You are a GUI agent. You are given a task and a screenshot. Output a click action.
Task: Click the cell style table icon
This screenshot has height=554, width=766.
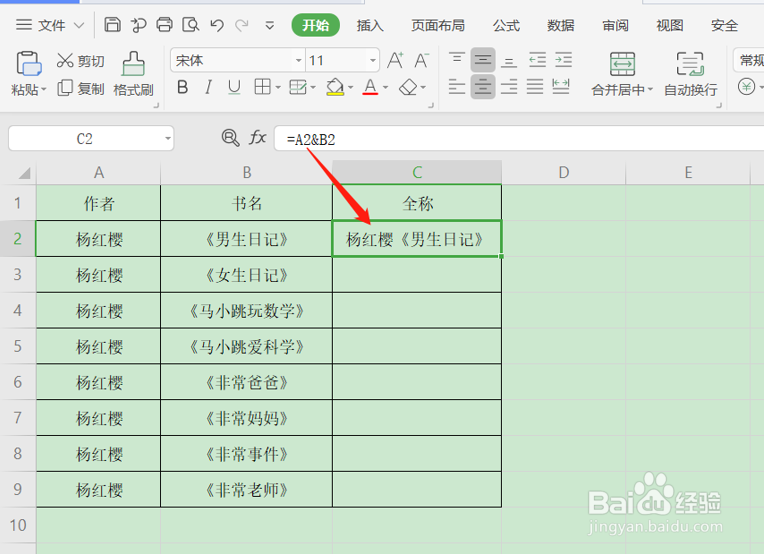(x=298, y=87)
